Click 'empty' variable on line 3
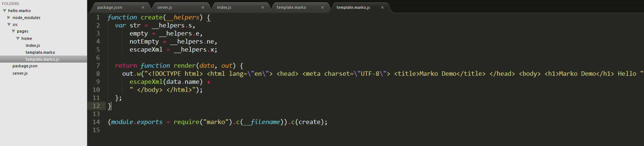Viewport: 644px width, 146px height. tap(139, 33)
